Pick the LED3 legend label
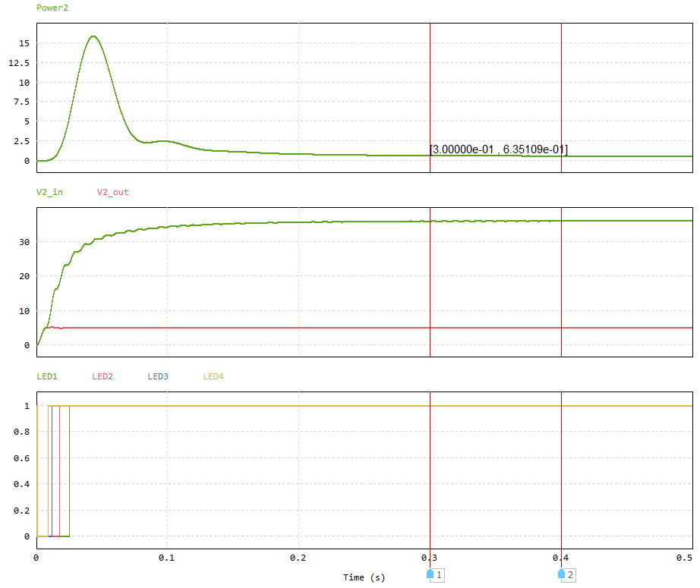The image size is (700, 588). click(x=158, y=376)
